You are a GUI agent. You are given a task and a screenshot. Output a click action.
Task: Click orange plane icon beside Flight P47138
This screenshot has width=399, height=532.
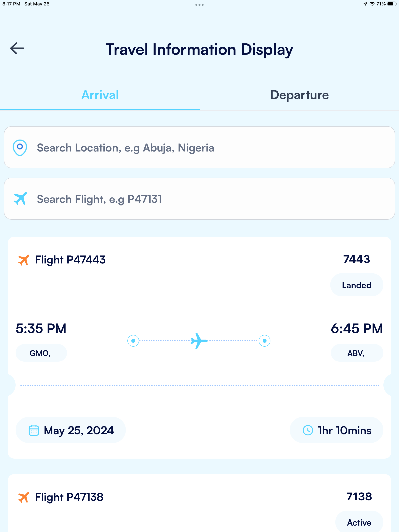click(x=24, y=497)
